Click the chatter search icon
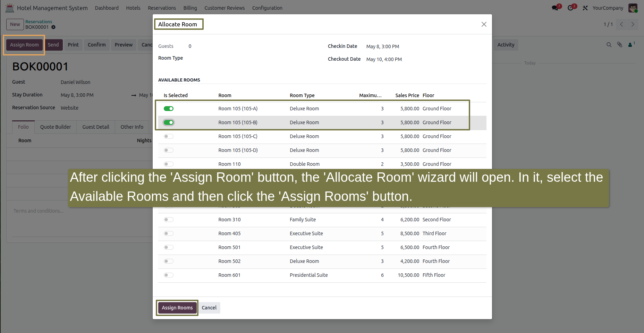 [609, 45]
